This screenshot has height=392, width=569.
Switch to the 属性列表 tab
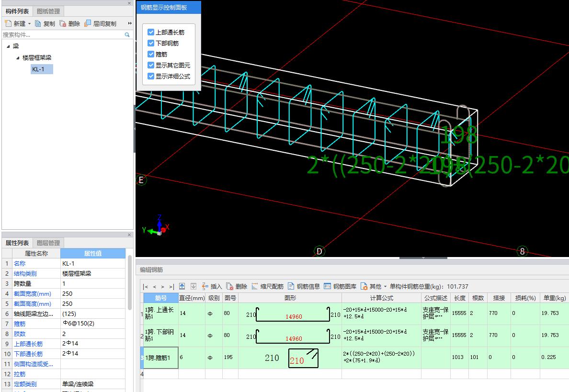click(x=17, y=243)
